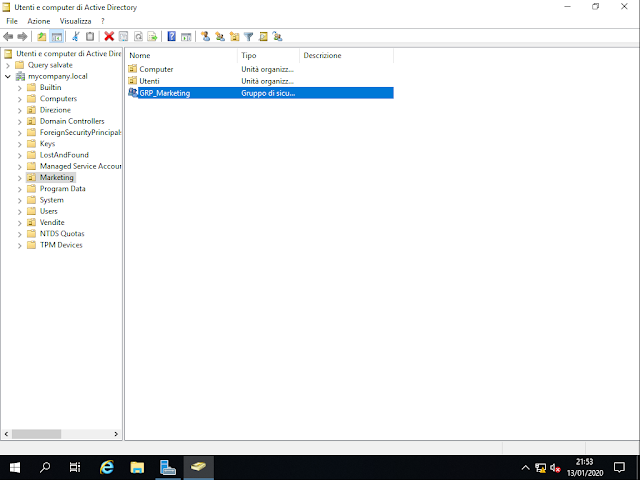Open Server Manager from taskbar
Viewport: 640px width, 480px height.
click(x=167, y=467)
